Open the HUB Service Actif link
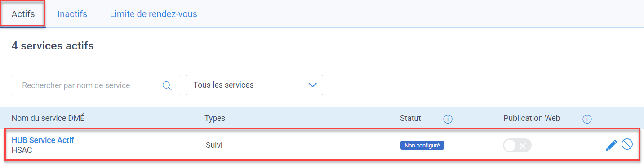644x165 pixels. click(x=43, y=140)
